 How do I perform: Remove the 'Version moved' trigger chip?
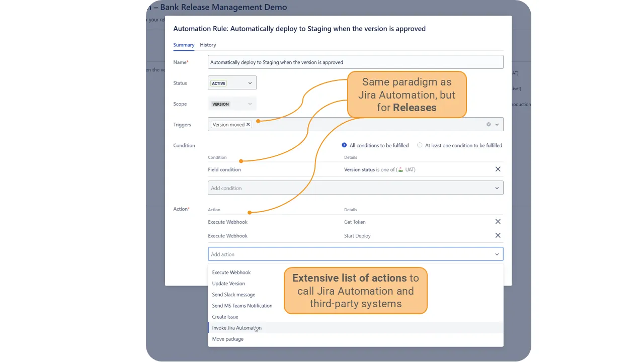248,124
